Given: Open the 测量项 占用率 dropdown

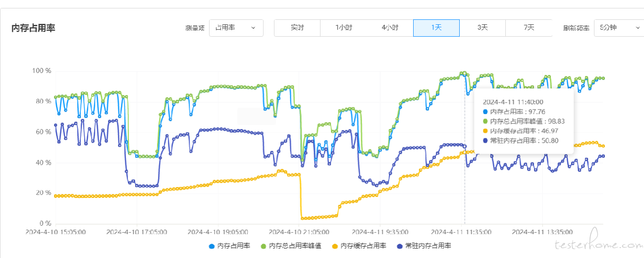Looking at the screenshot, I should tap(236, 28).
